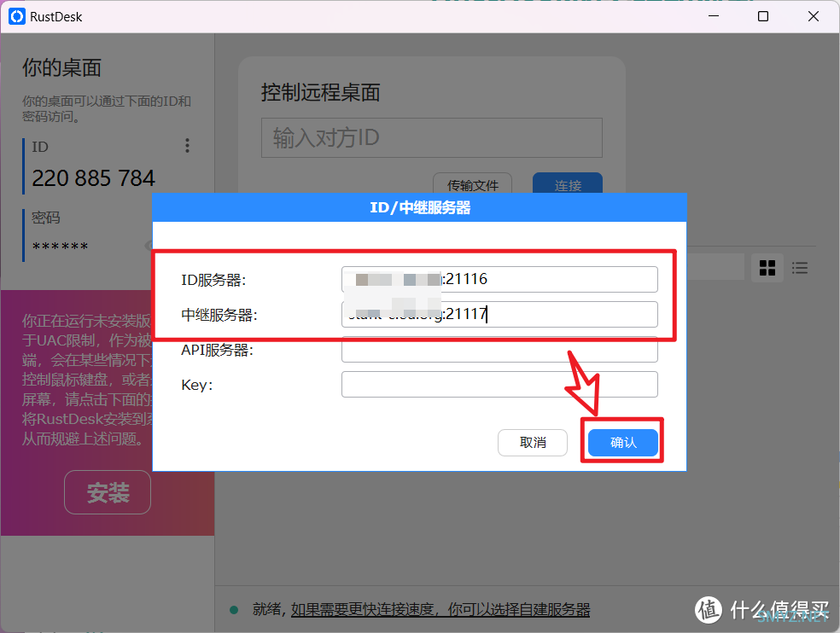Open the three-dot menu beside ID
Viewport: 840px width, 633px height.
coord(187,146)
